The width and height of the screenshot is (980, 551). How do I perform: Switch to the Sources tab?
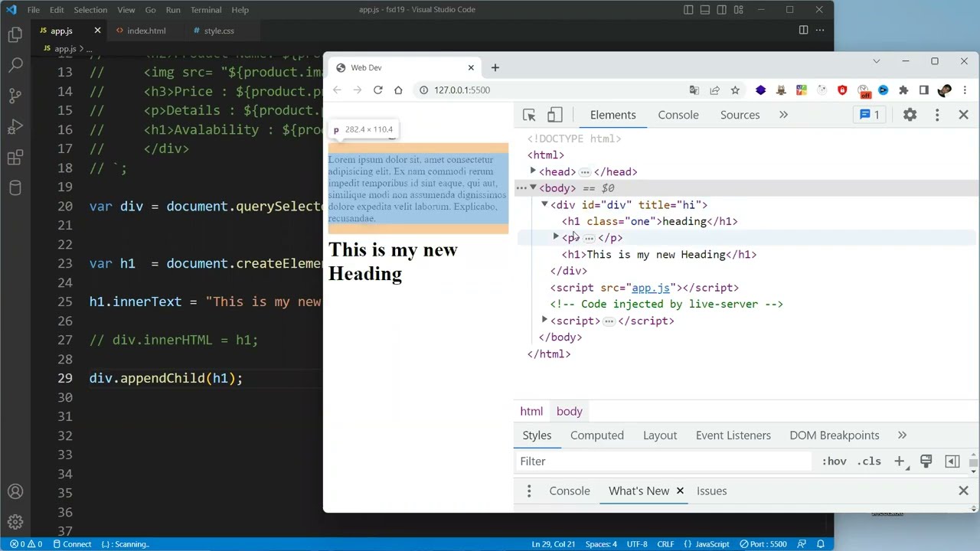coord(740,115)
